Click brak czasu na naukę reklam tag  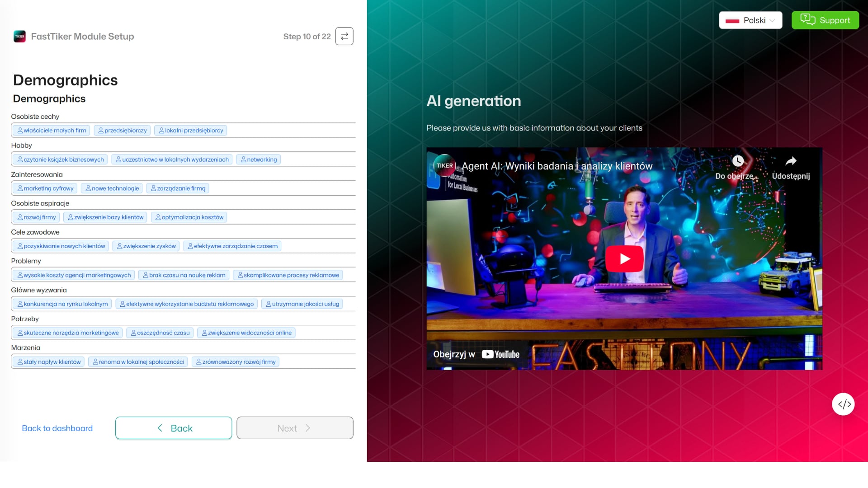pyautogui.click(x=184, y=275)
